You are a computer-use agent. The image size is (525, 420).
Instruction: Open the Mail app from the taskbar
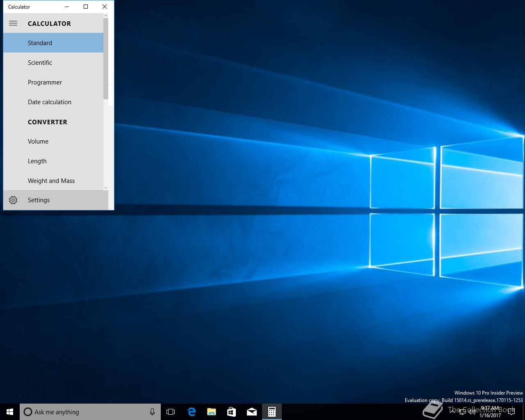point(251,412)
